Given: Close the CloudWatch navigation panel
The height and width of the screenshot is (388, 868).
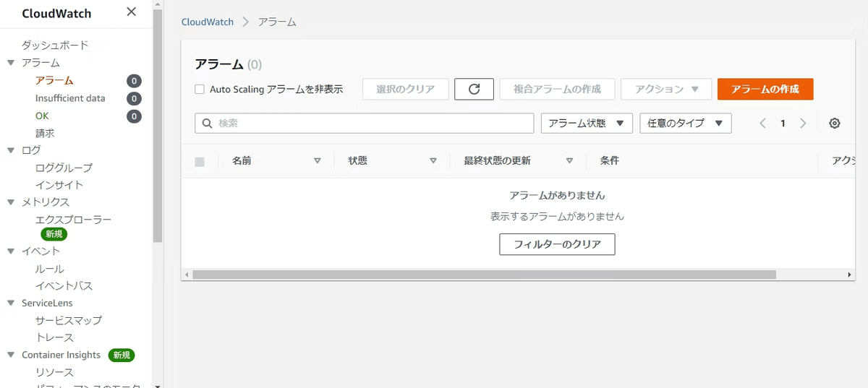Looking at the screenshot, I should 131,12.
